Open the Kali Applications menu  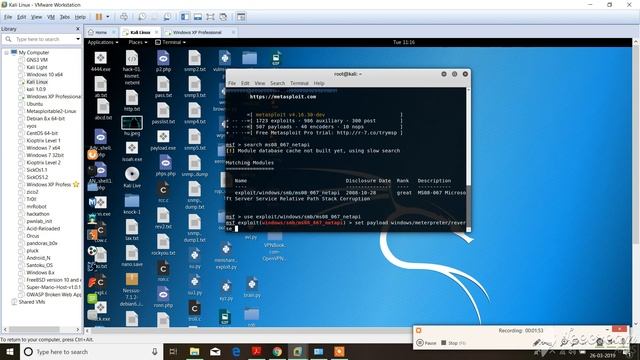pos(103,42)
